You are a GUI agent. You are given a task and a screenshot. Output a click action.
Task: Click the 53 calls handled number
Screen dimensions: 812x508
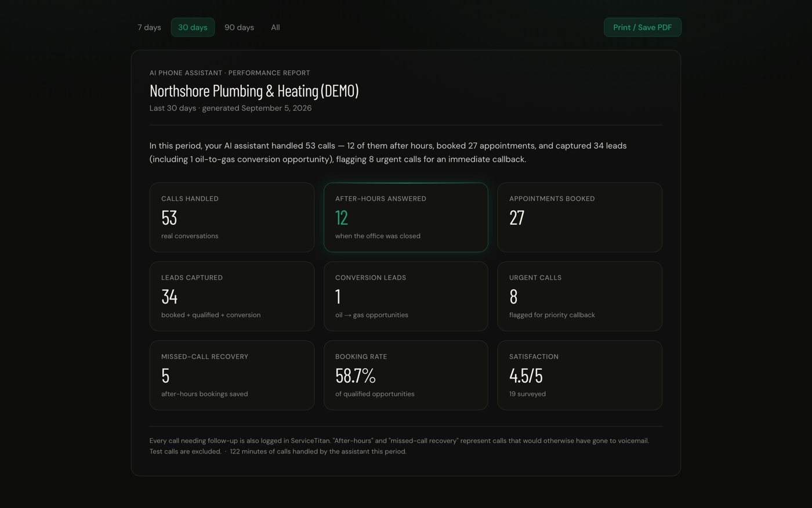(x=169, y=218)
